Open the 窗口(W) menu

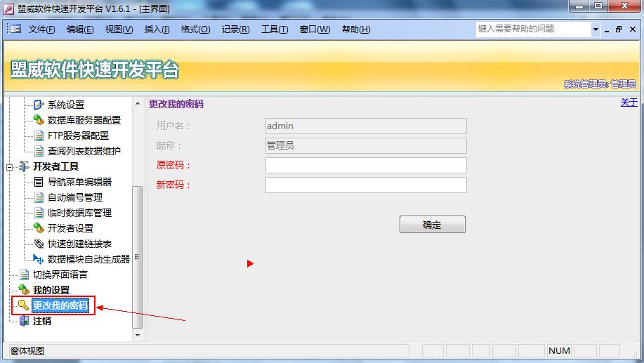pyautogui.click(x=315, y=29)
